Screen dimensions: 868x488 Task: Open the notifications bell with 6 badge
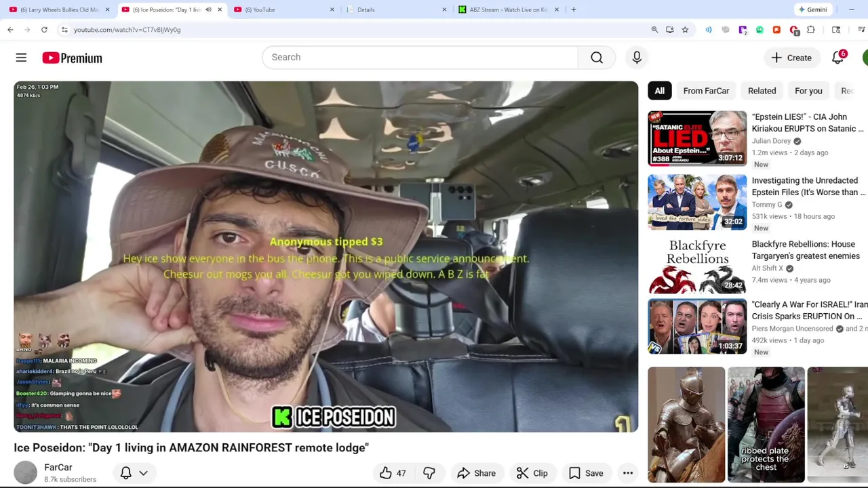(x=838, y=58)
